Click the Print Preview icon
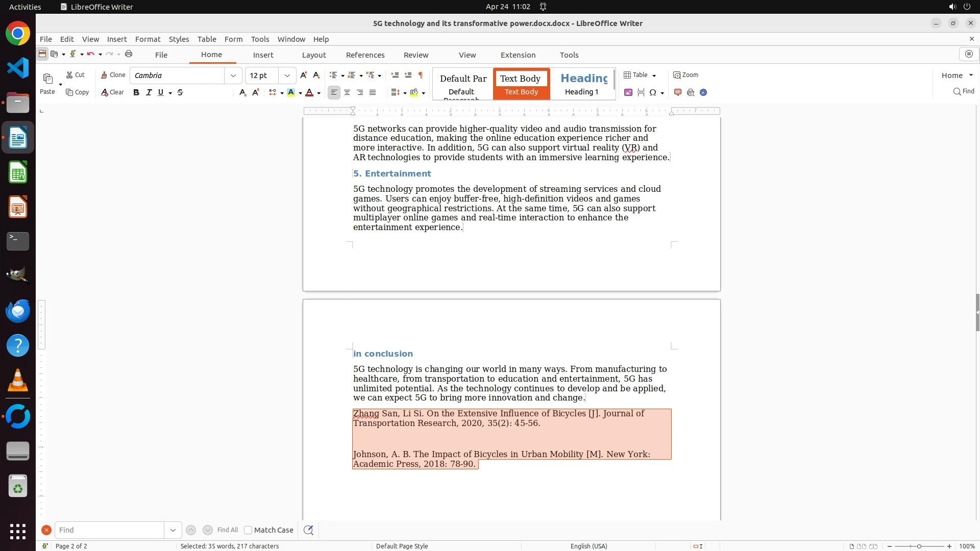This screenshot has height=551, width=980. point(691,92)
